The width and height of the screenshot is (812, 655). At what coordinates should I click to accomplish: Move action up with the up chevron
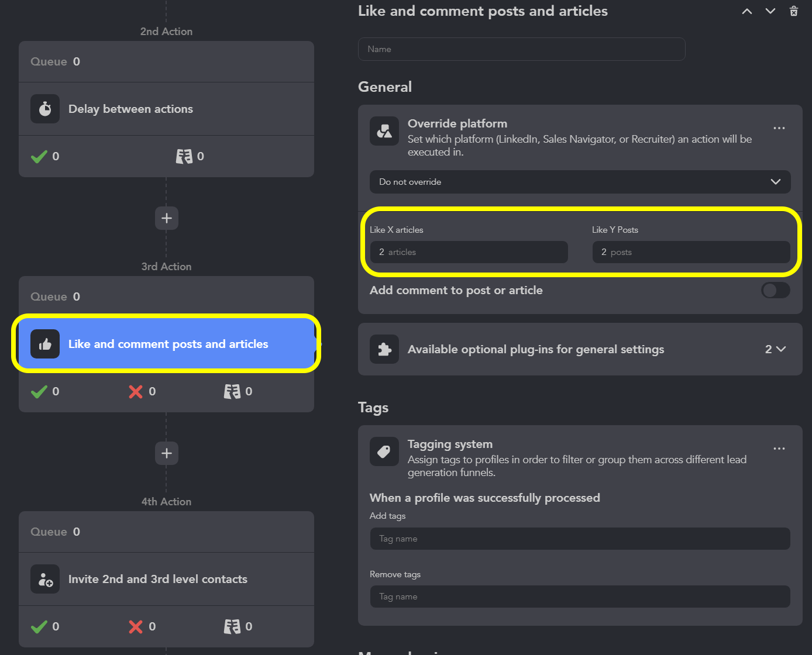pyautogui.click(x=747, y=11)
